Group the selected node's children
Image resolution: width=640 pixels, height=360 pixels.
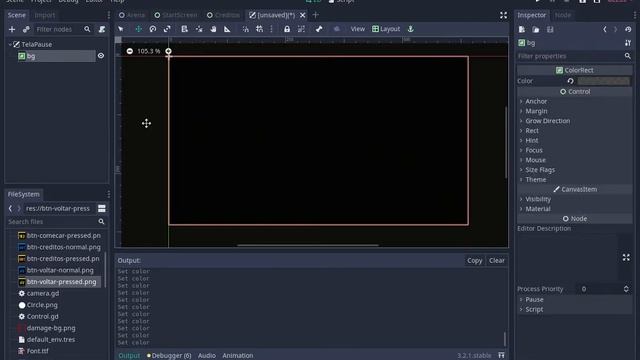click(x=301, y=29)
